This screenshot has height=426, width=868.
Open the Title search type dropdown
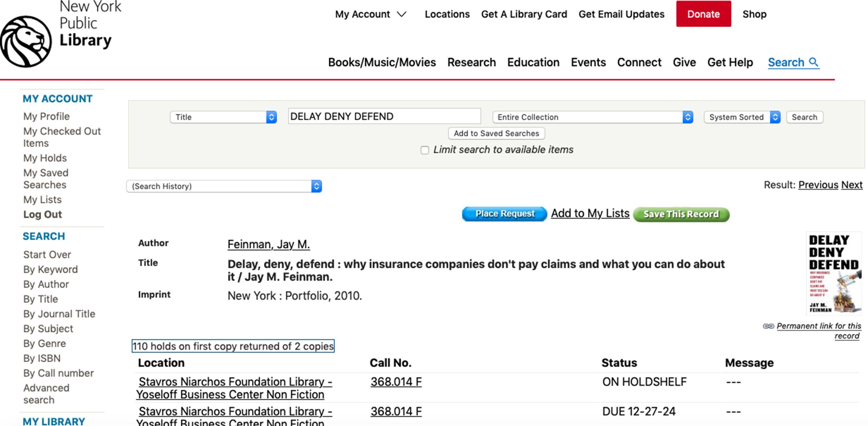[223, 117]
